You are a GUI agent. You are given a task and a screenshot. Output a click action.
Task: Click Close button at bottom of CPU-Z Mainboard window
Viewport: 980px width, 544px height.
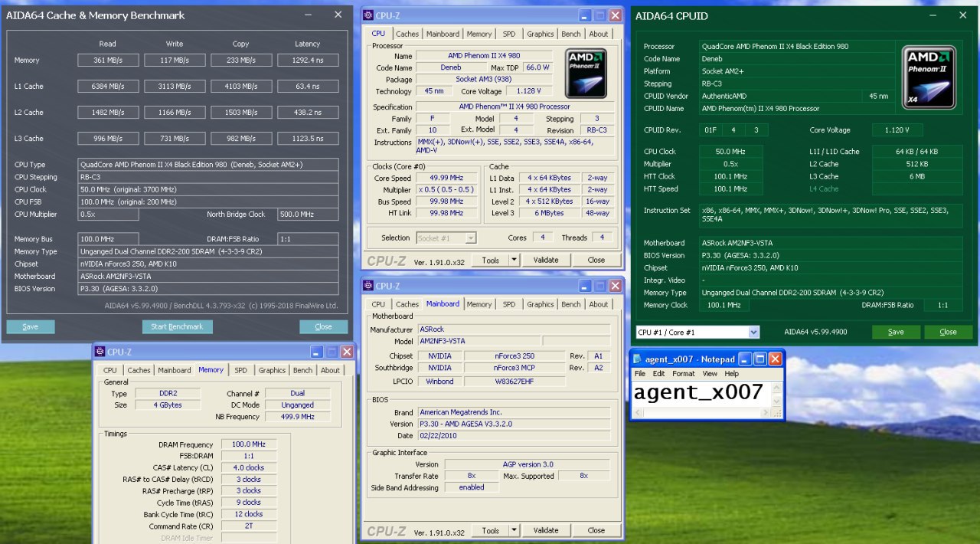click(x=596, y=530)
